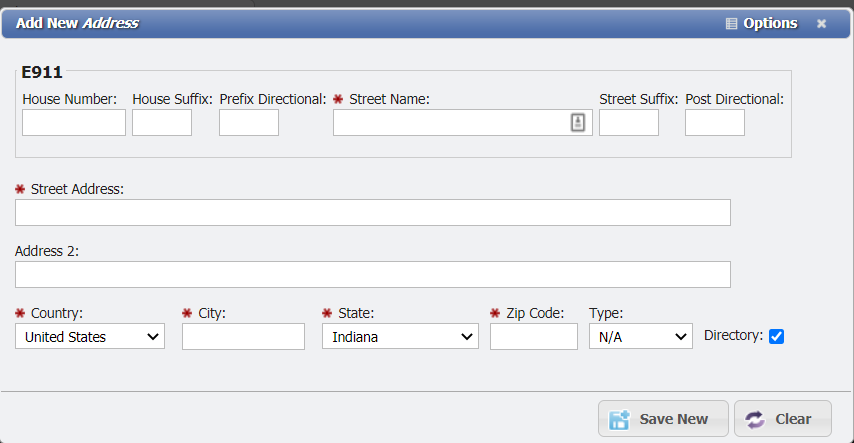Focus the City text box
The height and width of the screenshot is (443, 854).
coord(243,337)
